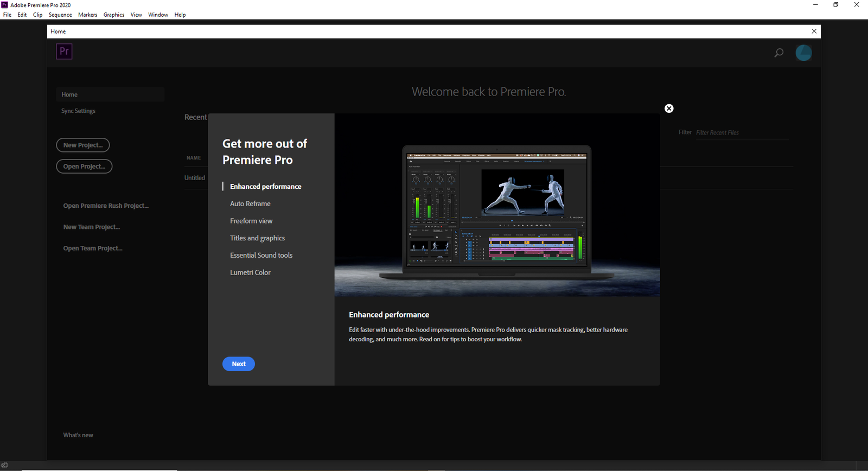Screen dimensions: 868x471
Task: Select Lumetri Color feature item
Action: coord(250,272)
